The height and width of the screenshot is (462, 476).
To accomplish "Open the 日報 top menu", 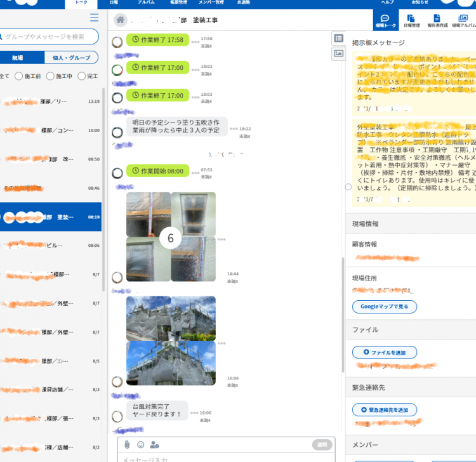I will 114,3.
